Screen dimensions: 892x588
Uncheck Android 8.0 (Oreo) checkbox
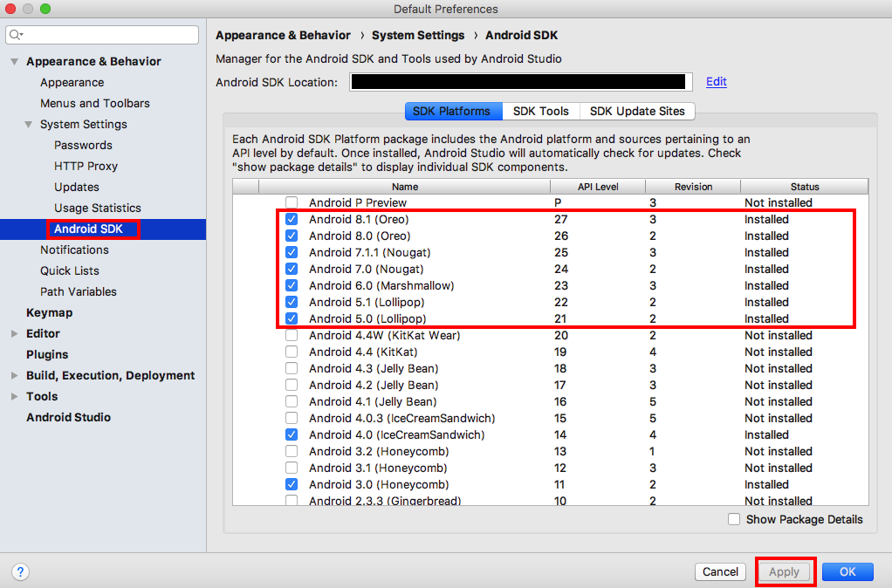tap(292, 236)
